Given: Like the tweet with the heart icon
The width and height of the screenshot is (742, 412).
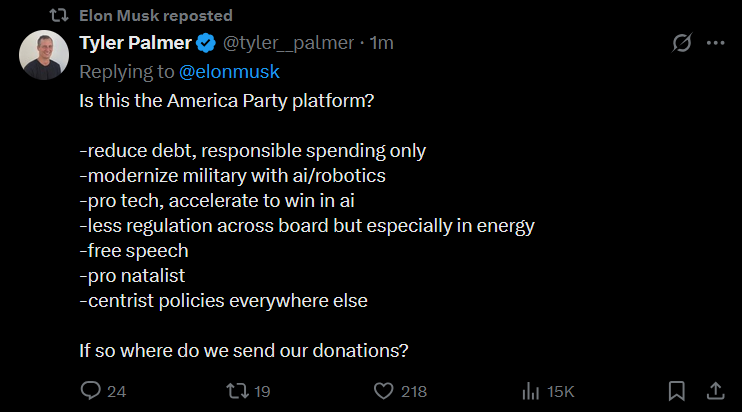Looking at the screenshot, I should (x=383, y=391).
